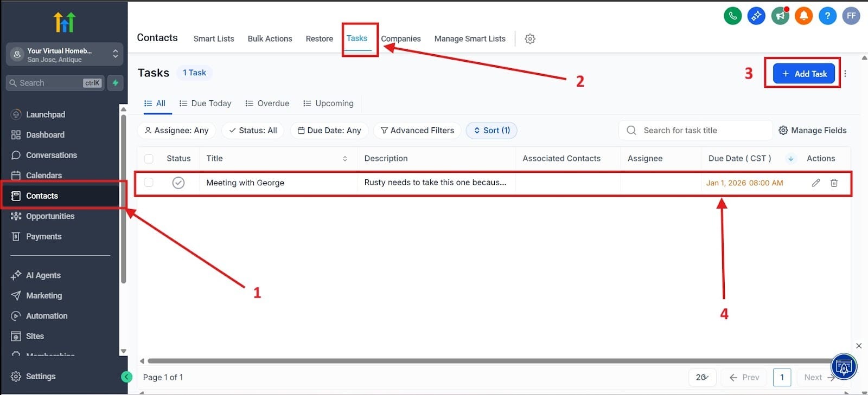Open the help question mark icon

tap(827, 16)
